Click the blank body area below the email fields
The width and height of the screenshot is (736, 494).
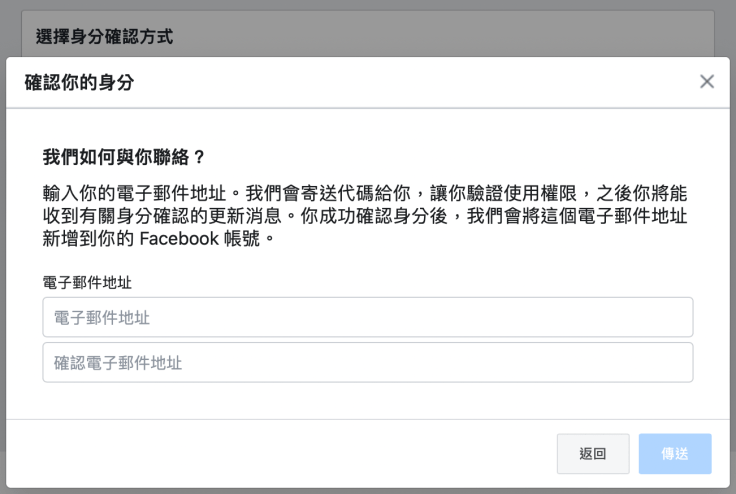pos(367,400)
